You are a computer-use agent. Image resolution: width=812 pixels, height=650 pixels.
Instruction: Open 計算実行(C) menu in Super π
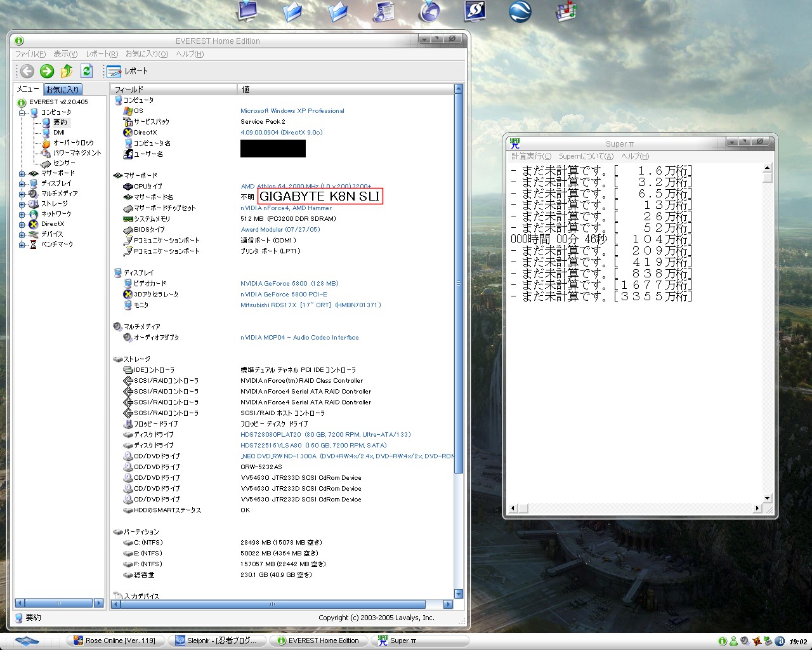[x=532, y=156]
